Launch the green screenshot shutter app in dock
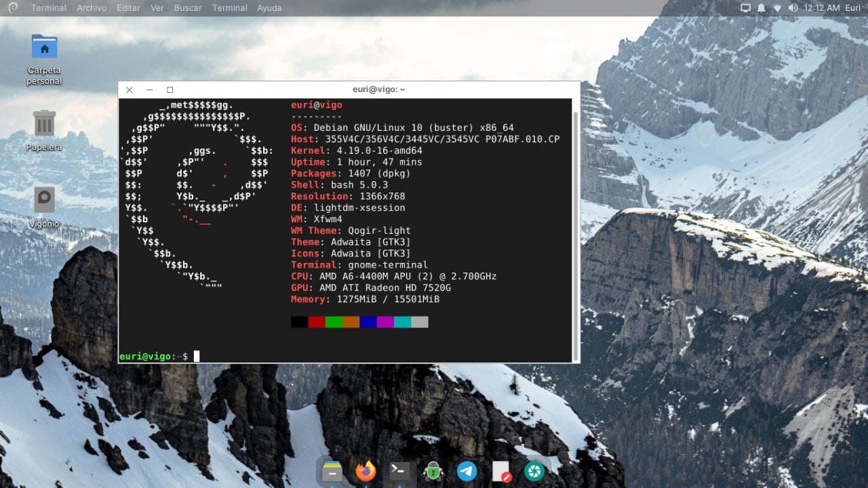Viewport: 868px width, 488px height. [534, 471]
